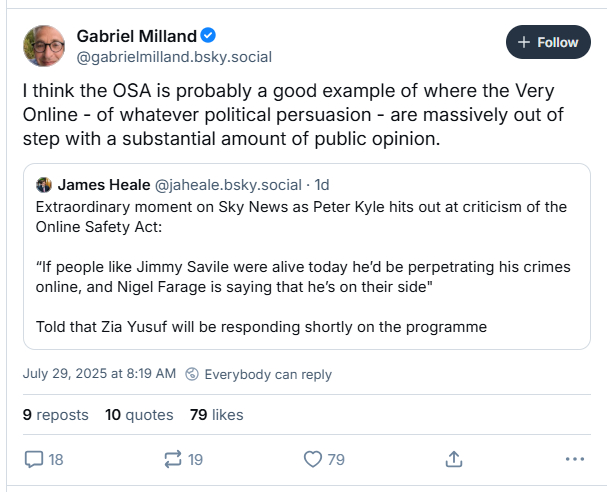Image resolution: width=607 pixels, height=492 pixels.
Task: Like the post with the heart icon
Action: [x=313, y=459]
